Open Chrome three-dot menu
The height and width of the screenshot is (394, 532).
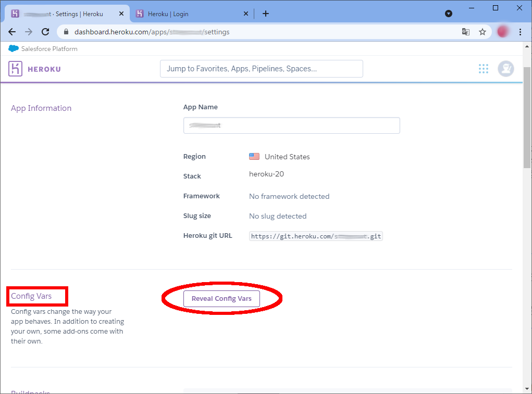[520, 32]
